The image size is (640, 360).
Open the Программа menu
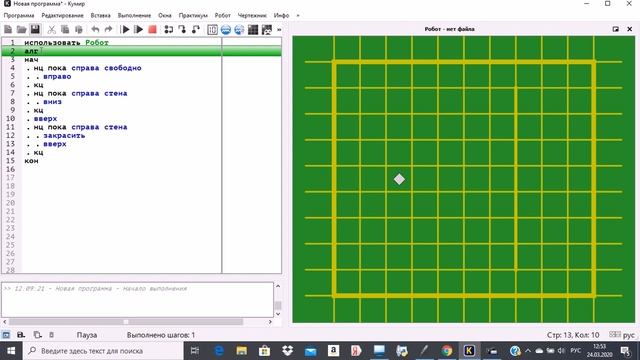click(x=19, y=16)
